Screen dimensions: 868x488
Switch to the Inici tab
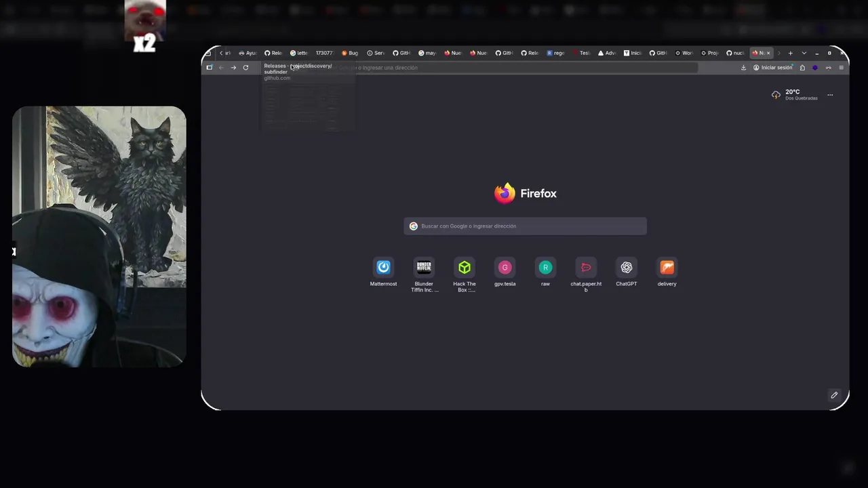pyautogui.click(x=633, y=53)
